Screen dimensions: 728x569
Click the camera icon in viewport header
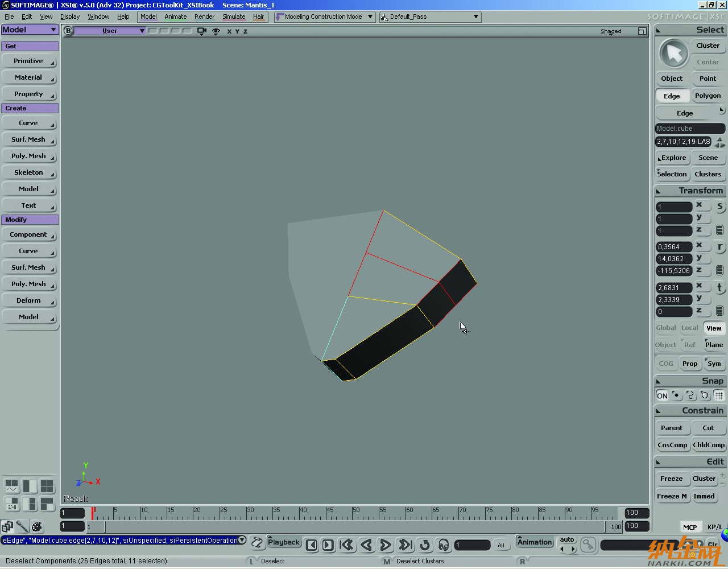coord(201,31)
